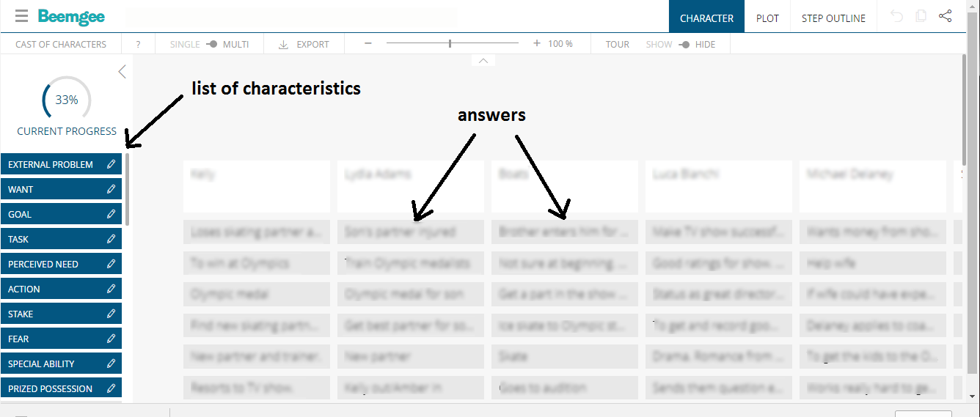Click the zoom slider handle

(450, 44)
